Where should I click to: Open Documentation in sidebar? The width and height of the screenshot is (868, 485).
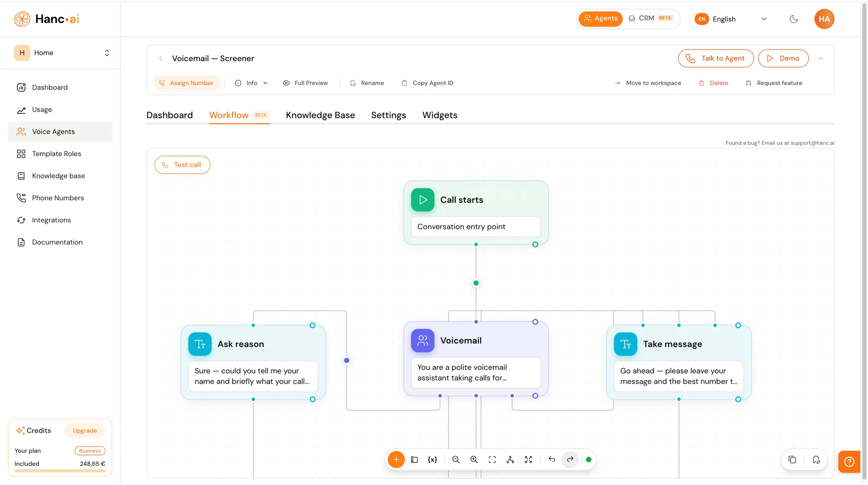click(60, 242)
